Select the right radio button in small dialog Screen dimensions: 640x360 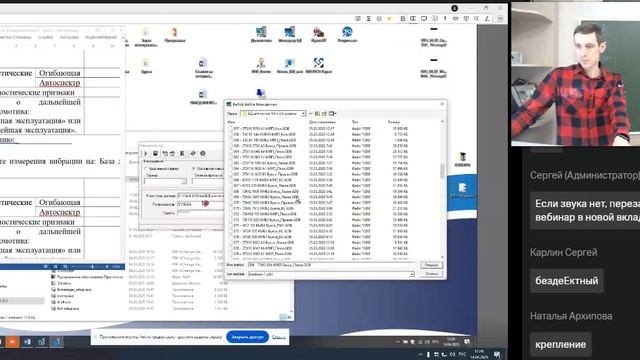tap(194, 168)
